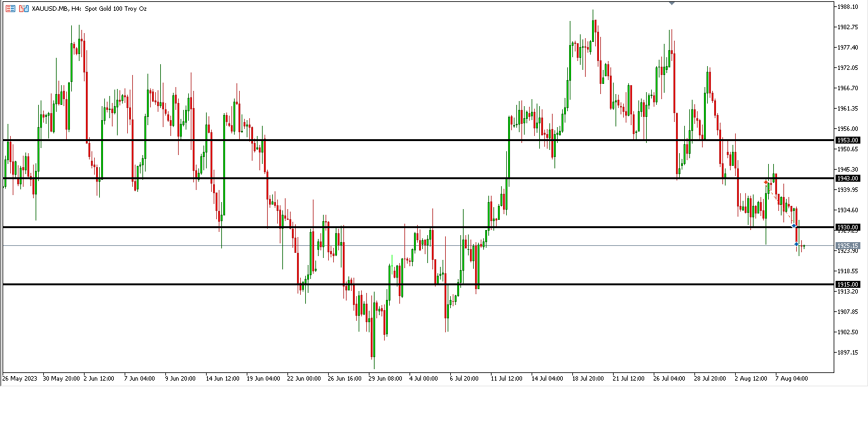The height and width of the screenshot is (427, 868).
Task: Click the 26 May 2023 date label
Action: coord(20,378)
